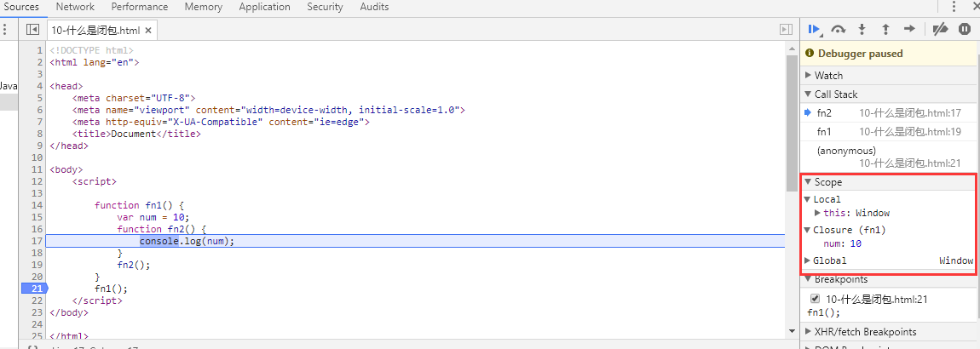The image size is (980, 349).
Task: Open the 10-什么是闭包.html:19 source link
Action: pyautogui.click(x=910, y=132)
